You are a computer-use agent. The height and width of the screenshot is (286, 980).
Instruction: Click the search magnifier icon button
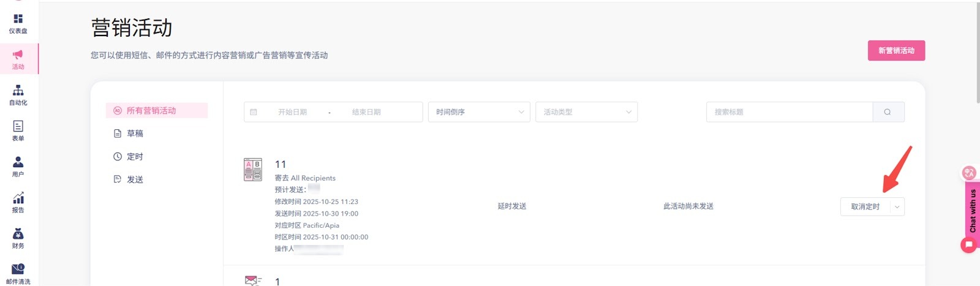pos(888,112)
